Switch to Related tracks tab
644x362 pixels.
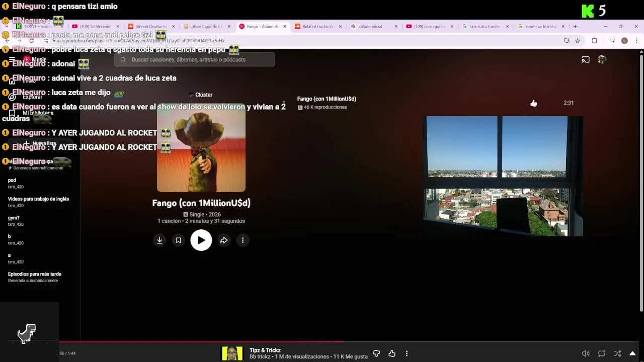pos(318,27)
